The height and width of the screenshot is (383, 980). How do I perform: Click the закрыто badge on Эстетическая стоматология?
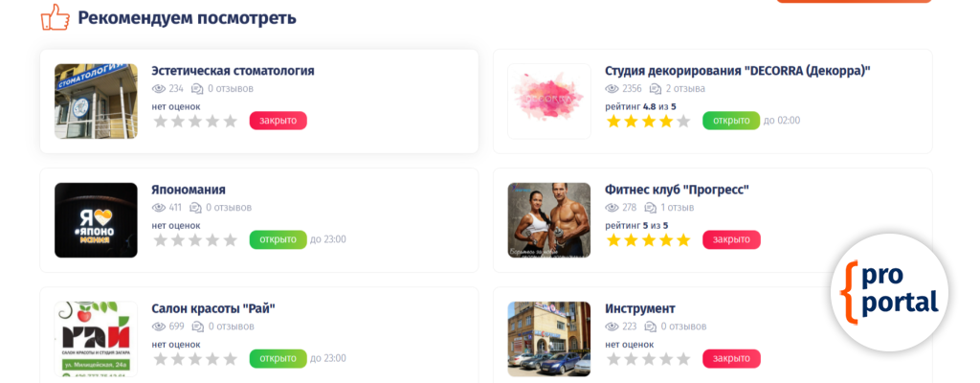pyautogui.click(x=278, y=121)
